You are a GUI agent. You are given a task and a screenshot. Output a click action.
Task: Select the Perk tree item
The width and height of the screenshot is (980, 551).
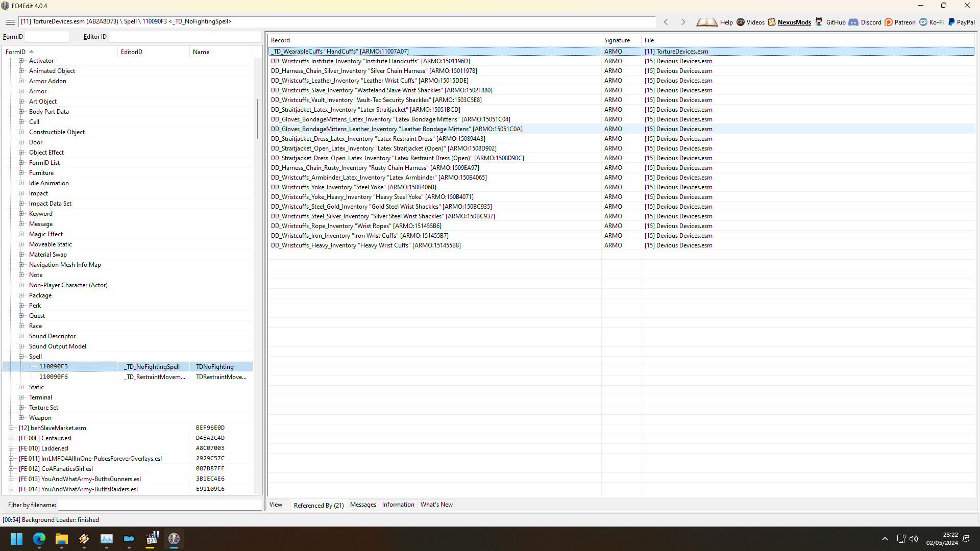click(x=35, y=306)
